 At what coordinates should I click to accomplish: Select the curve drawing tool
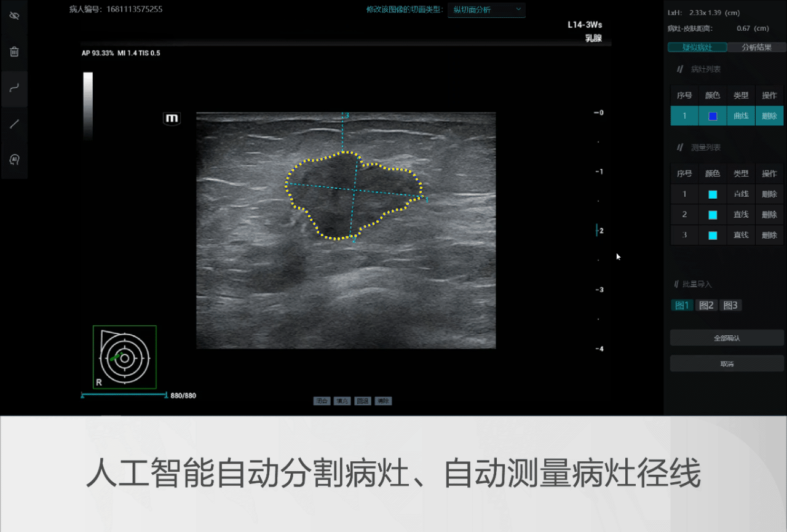coord(14,88)
